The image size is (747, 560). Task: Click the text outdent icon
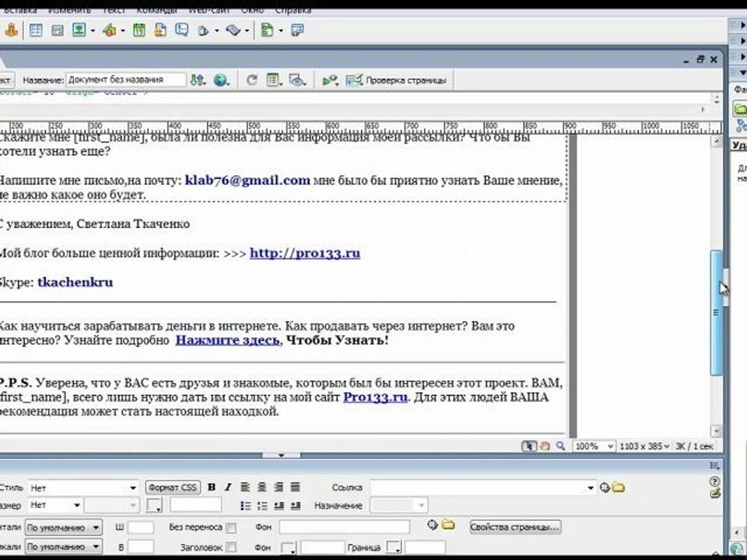pyautogui.click(x=279, y=506)
